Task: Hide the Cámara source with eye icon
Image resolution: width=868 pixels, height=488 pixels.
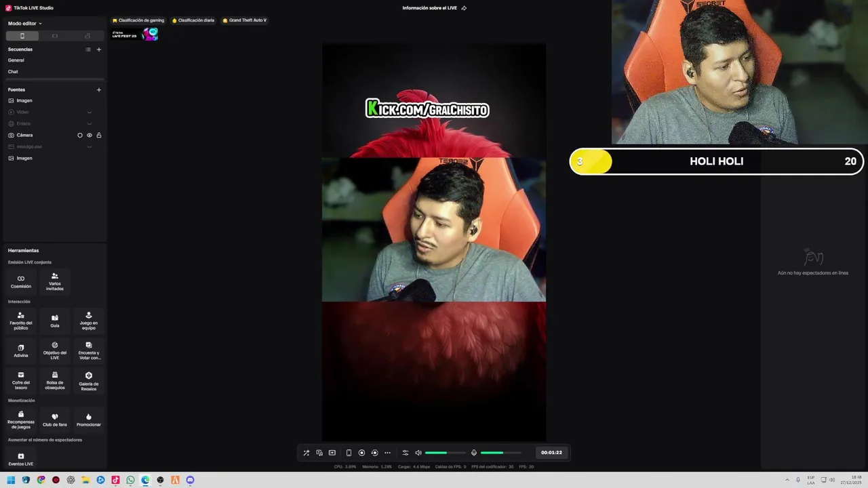Action: (89, 135)
